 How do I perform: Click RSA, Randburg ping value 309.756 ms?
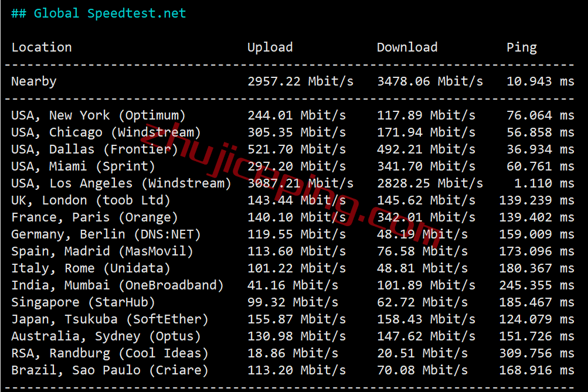point(536,353)
